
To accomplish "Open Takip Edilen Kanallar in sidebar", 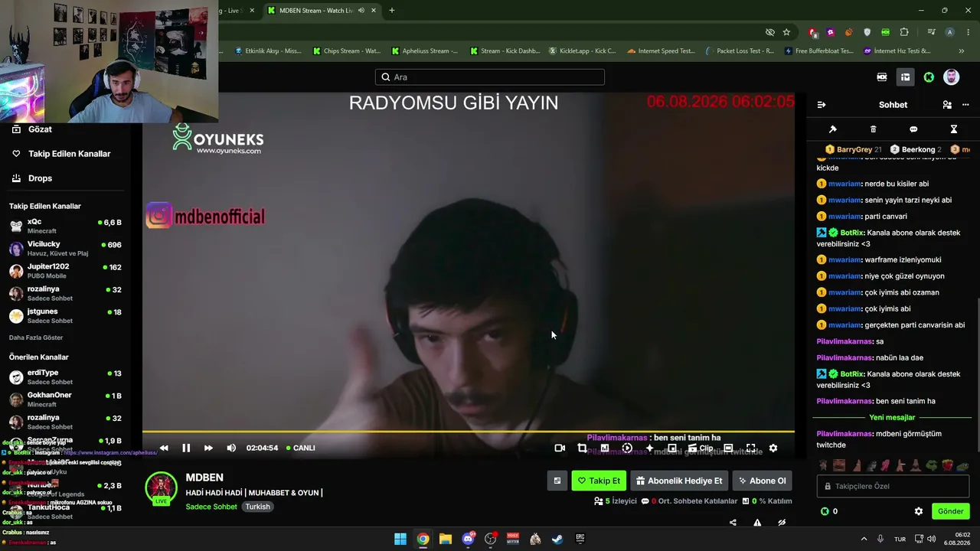I will pos(70,154).
